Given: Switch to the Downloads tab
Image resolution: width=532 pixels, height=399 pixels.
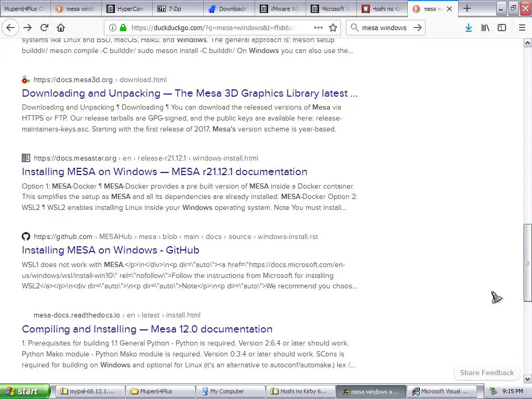Looking at the screenshot, I should (x=229, y=9).
